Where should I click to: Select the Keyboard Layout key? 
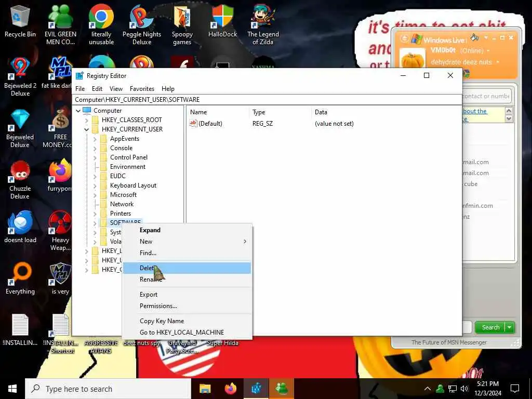tap(133, 185)
